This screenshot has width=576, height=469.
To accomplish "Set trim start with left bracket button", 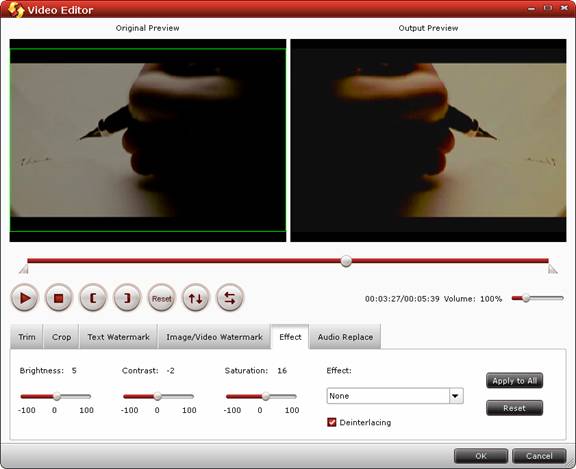I will [93, 298].
